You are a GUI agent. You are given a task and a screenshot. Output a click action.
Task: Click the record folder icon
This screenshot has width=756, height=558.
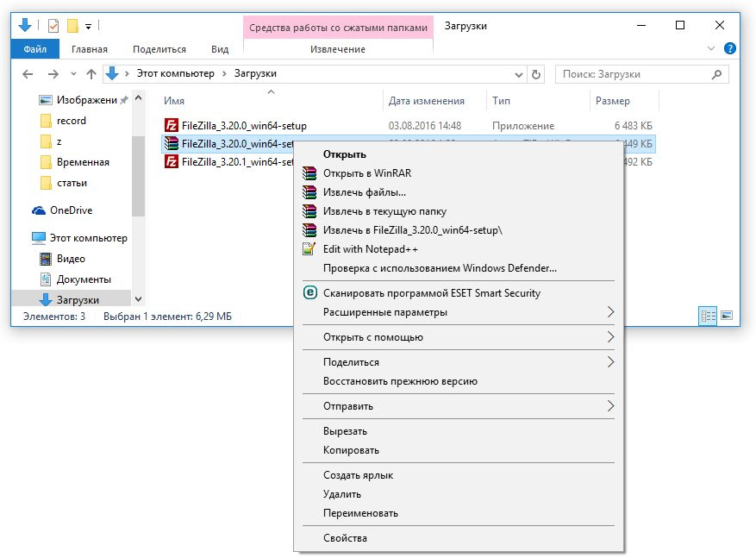[46, 121]
